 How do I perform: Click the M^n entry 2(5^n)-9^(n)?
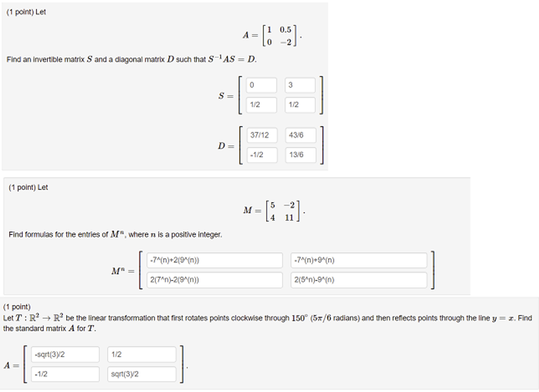(357, 280)
